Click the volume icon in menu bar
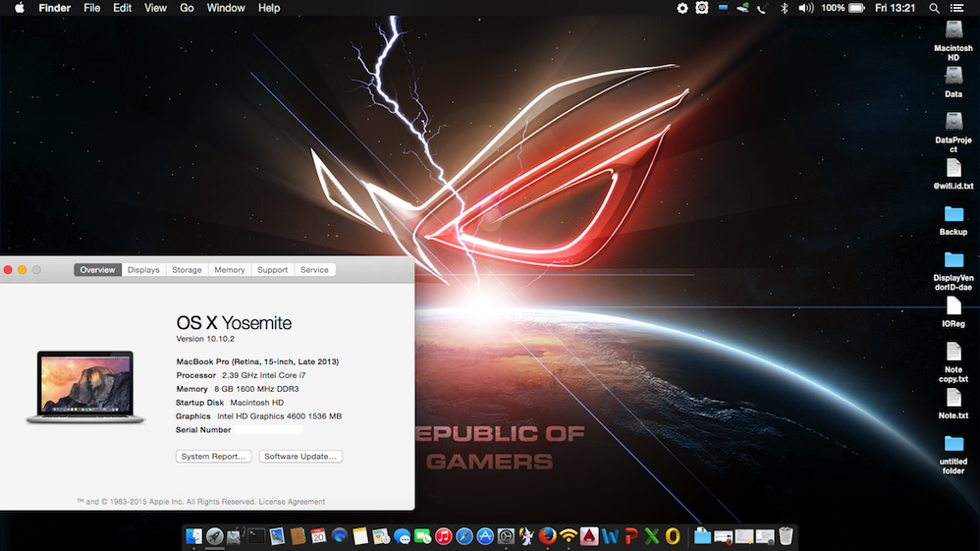The height and width of the screenshot is (551, 980). (x=805, y=8)
